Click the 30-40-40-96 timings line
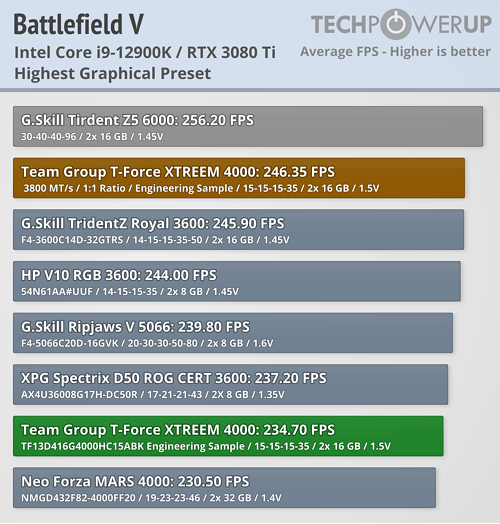This screenshot has width=500, height=524. coord(92,137)
